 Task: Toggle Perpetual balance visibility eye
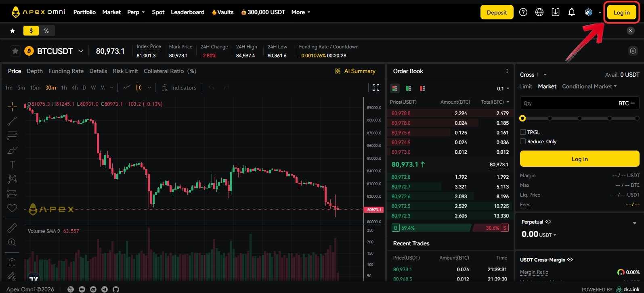(548, 222)
